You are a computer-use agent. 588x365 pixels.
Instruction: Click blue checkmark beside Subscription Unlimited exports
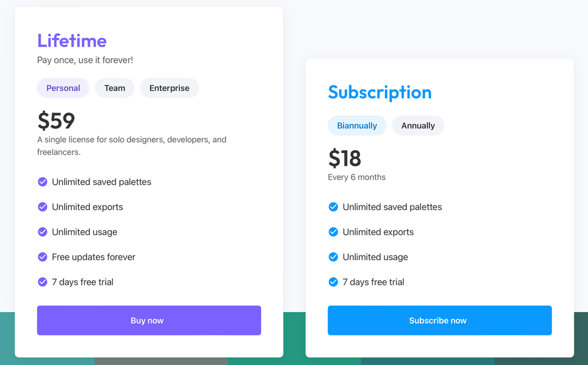pyautogui.click(x=333, y=232)
